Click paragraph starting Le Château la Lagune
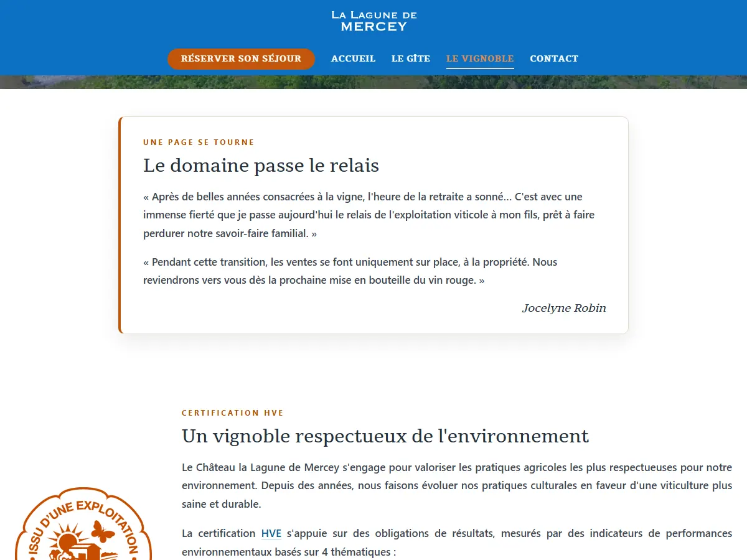The image size is (747, 560). point(457,485)
